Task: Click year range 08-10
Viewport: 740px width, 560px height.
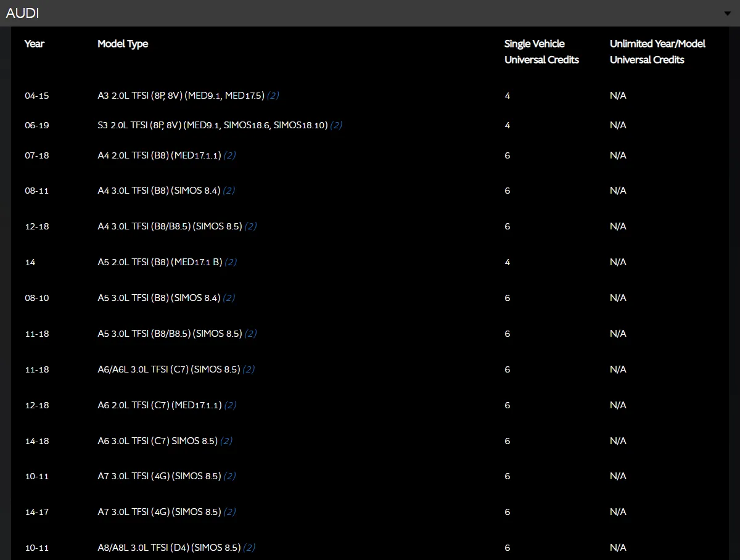Action: tap(36, 298)
